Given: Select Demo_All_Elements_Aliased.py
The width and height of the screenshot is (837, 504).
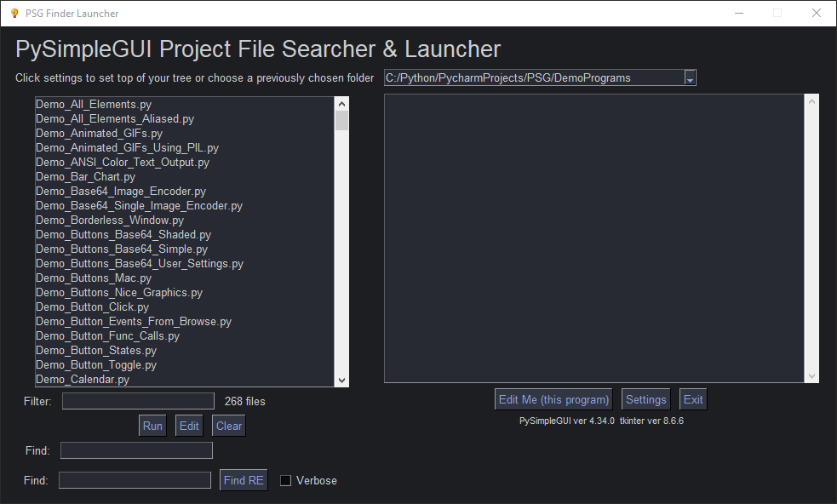Looking at the screenshot, I should pos(185,119).
